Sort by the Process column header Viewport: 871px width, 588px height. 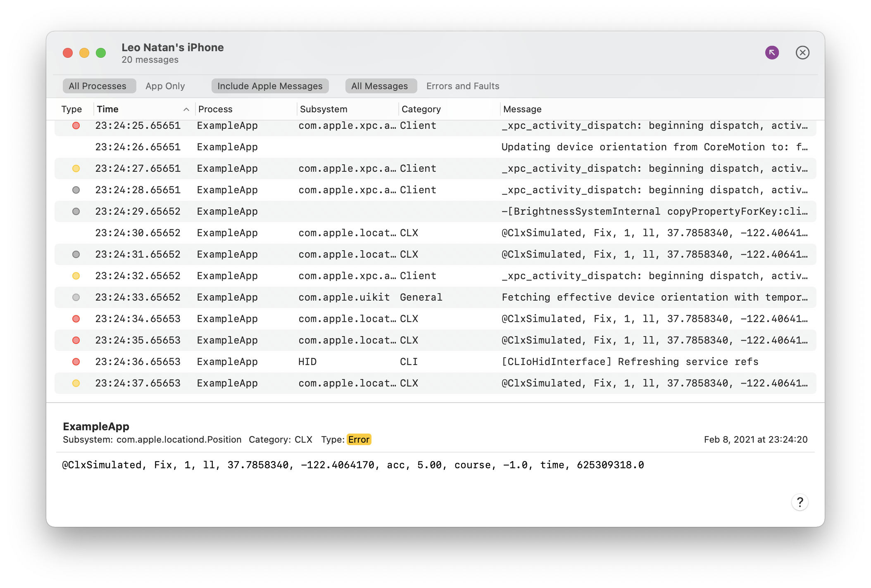click(215, 109)
